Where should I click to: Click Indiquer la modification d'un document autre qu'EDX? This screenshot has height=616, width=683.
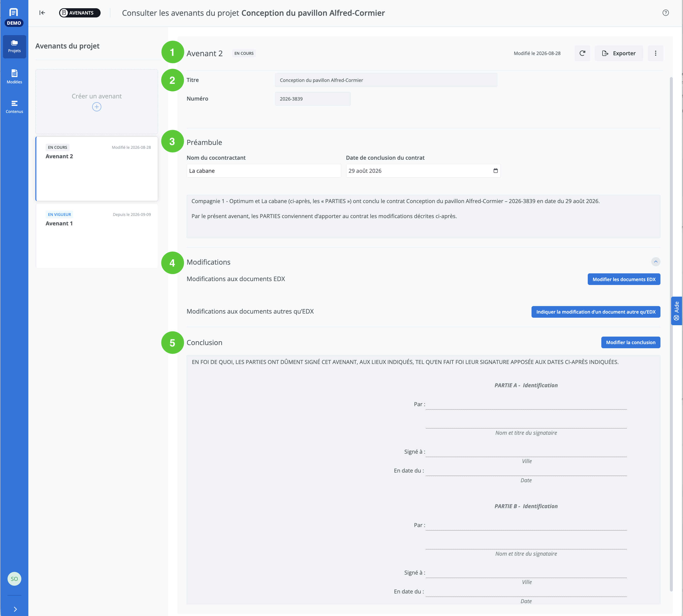coord(596,312)
